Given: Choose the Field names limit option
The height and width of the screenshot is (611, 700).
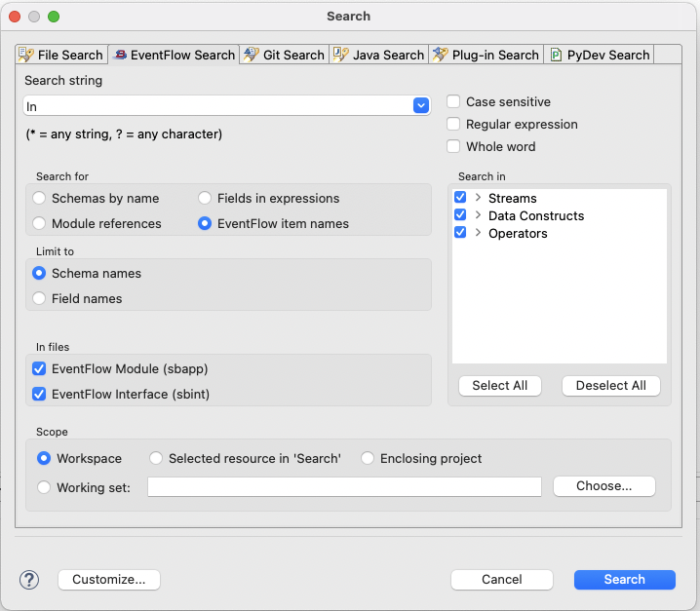Looking at the screenshot, I should tap(39, 298).
